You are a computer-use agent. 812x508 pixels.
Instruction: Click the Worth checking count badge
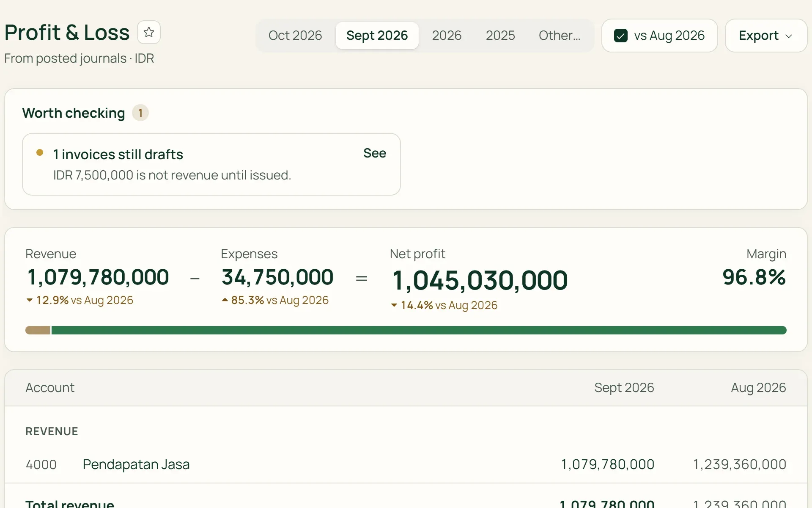[x=140, y=113]
